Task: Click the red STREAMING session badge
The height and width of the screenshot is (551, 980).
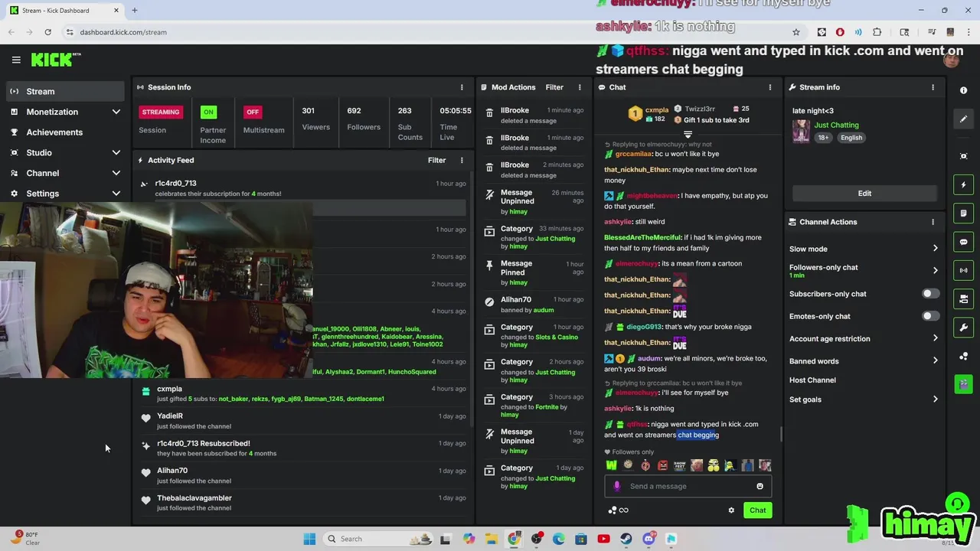Action: pos(161,112)
